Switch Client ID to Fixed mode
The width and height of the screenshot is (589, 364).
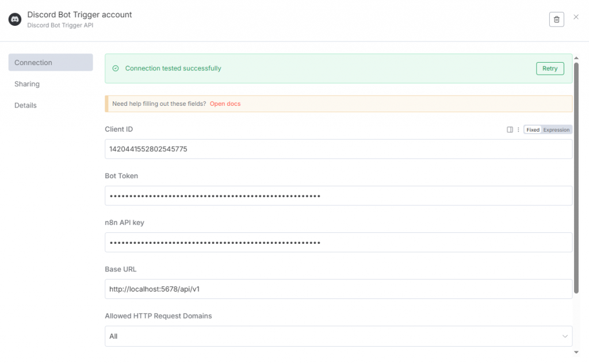pos(533,129)
